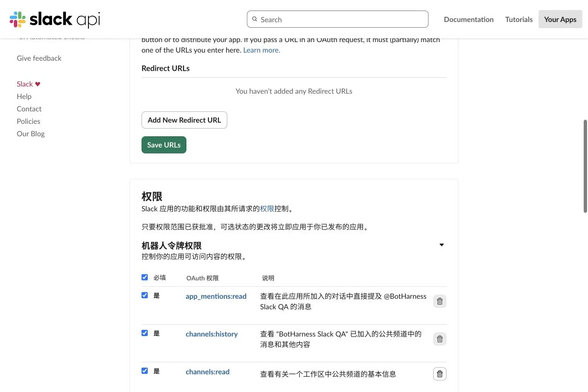Open the Documentation nav item
Viewport: 588px width, 392px height.
coord(468,20)
